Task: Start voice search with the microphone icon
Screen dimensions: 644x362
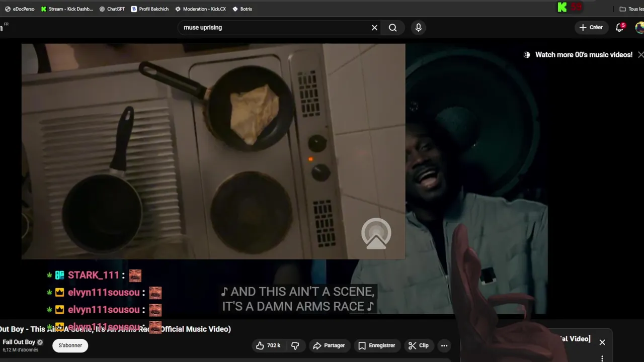Action: pos(418,28)
